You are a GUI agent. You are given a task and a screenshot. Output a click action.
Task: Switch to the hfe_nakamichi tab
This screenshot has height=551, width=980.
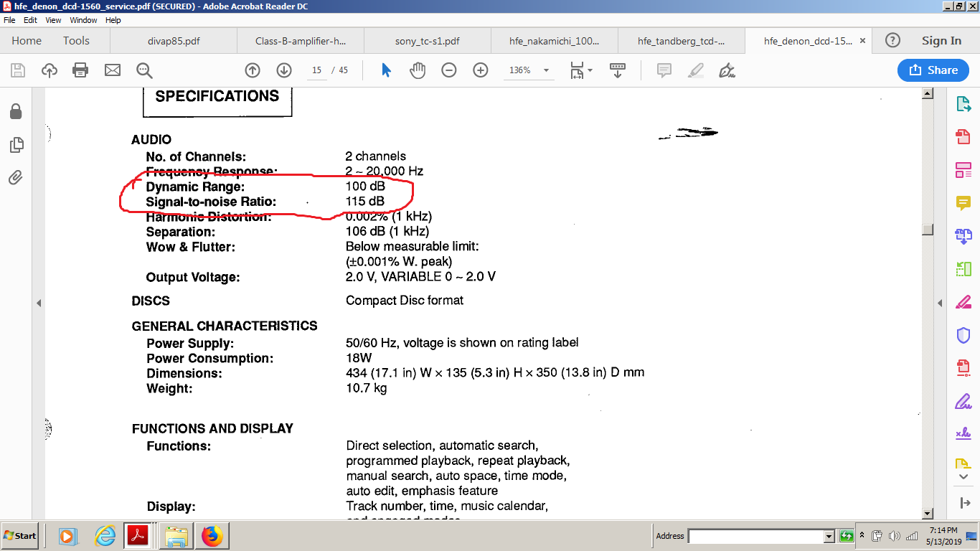[555, 41]
